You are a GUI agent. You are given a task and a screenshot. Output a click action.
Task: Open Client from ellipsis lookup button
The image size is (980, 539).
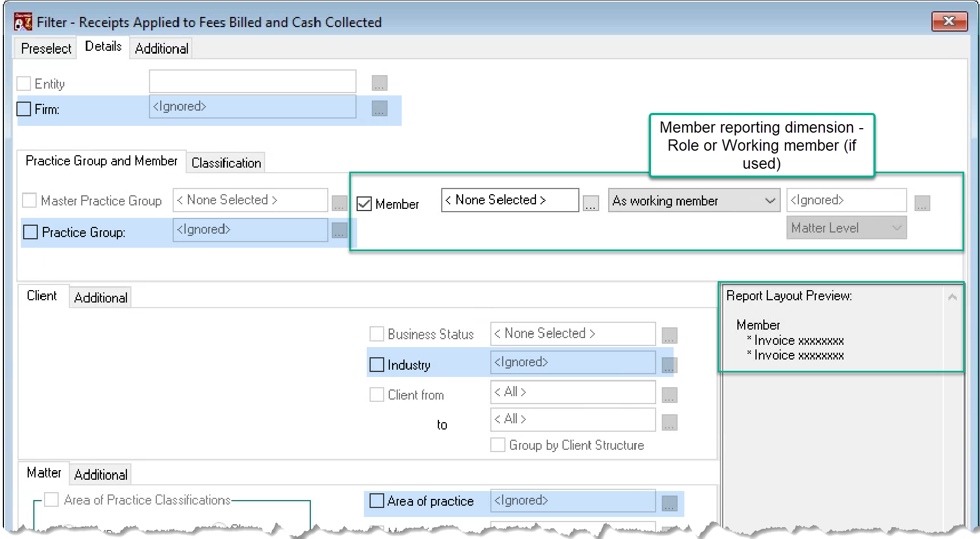pyautogui.click(x=669, y=395)
